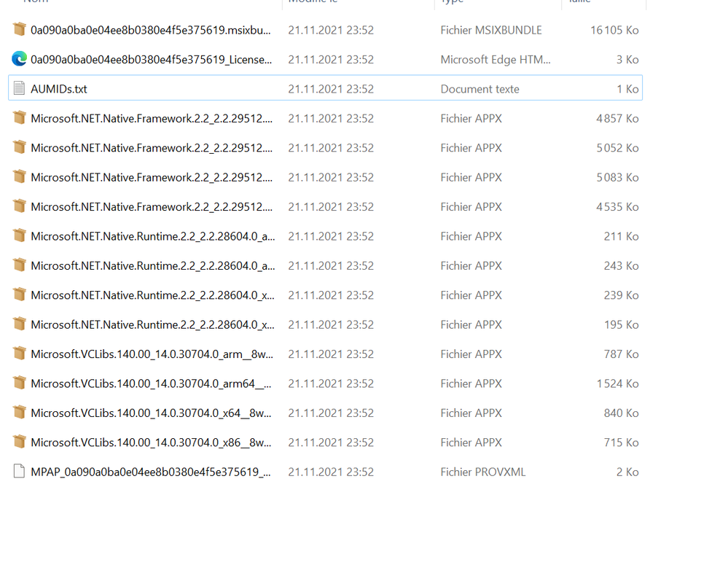728x565 pixels.
Task: Click package icon of VCLibs arm64 file
Action: coord(20,383)
